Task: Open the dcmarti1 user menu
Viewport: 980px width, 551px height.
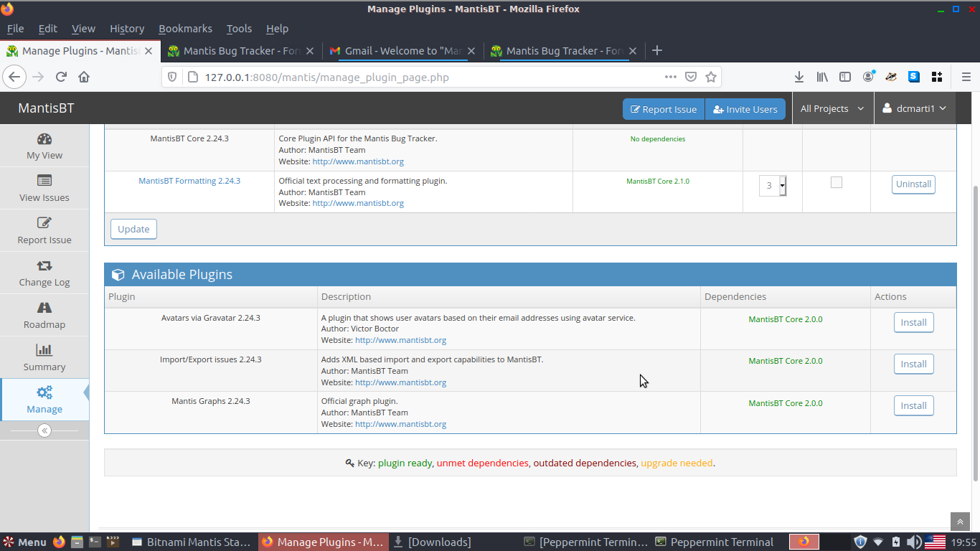Action: [x=914, y=109]
